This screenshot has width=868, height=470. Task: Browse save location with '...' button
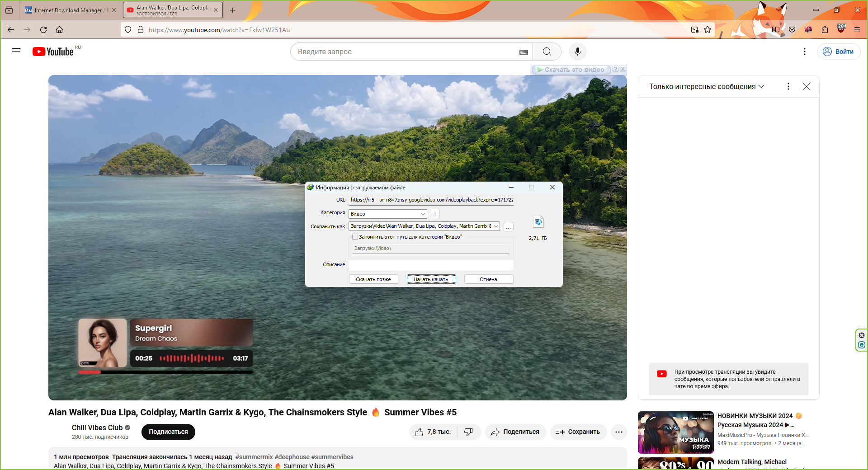pos(509,226)
